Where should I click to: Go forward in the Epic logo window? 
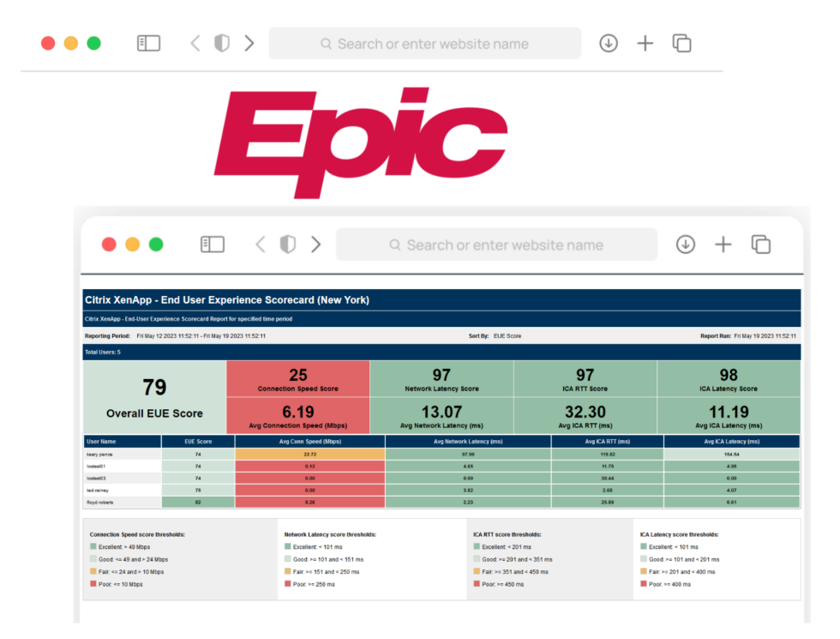pyautogui.click(x=249, y=44)
